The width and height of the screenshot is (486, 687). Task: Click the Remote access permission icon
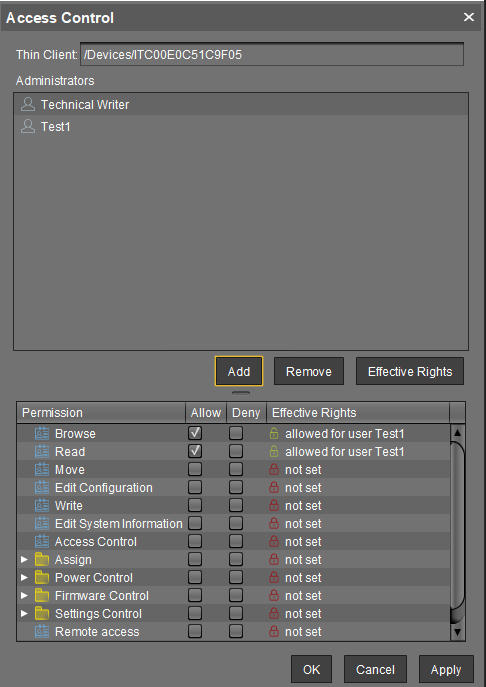coord(42,632)
